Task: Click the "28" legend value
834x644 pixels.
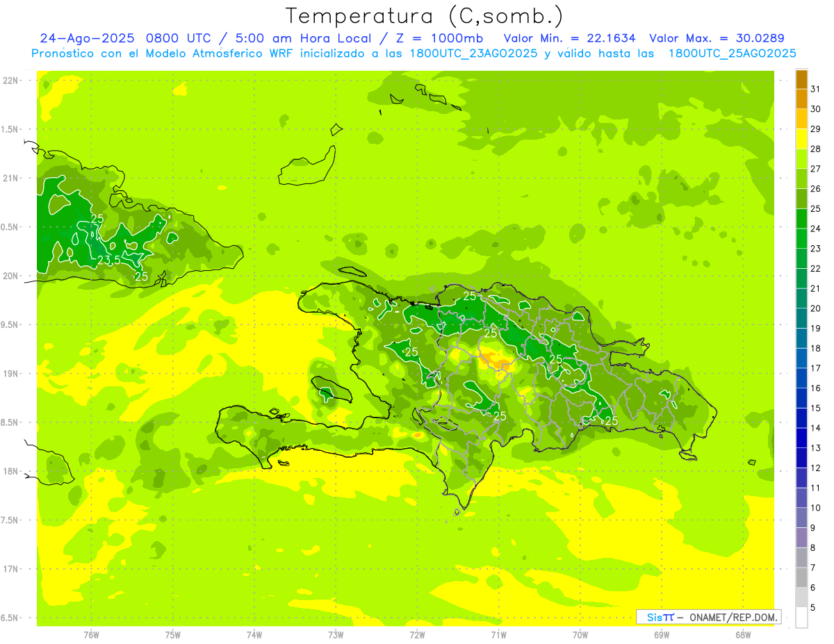Action: pos(815,149)
